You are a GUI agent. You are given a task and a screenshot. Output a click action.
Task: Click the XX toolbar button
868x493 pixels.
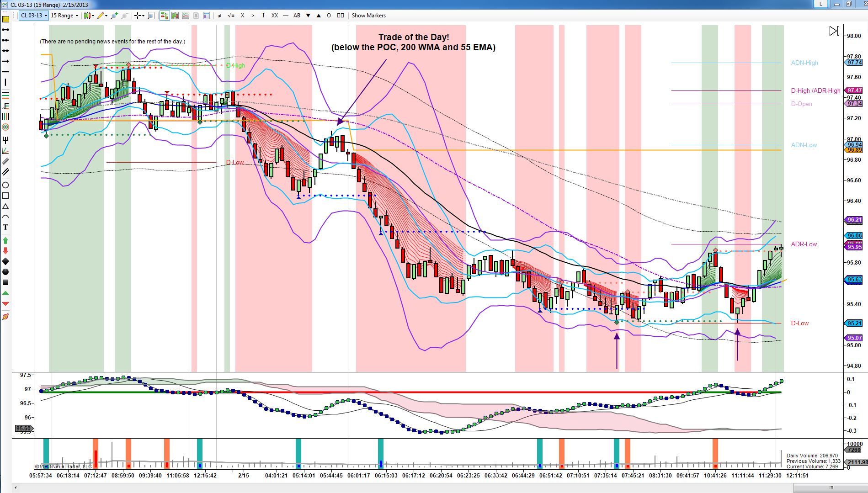point(275,16)
